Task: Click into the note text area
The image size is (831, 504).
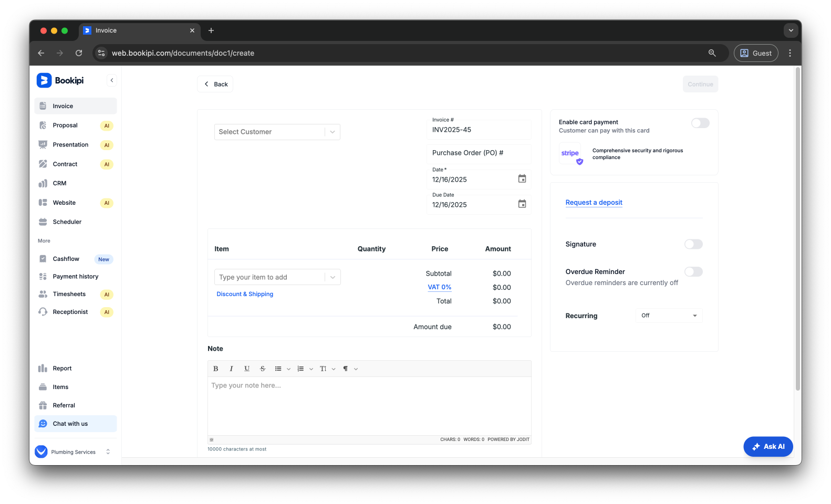Action: click(369, 406)
